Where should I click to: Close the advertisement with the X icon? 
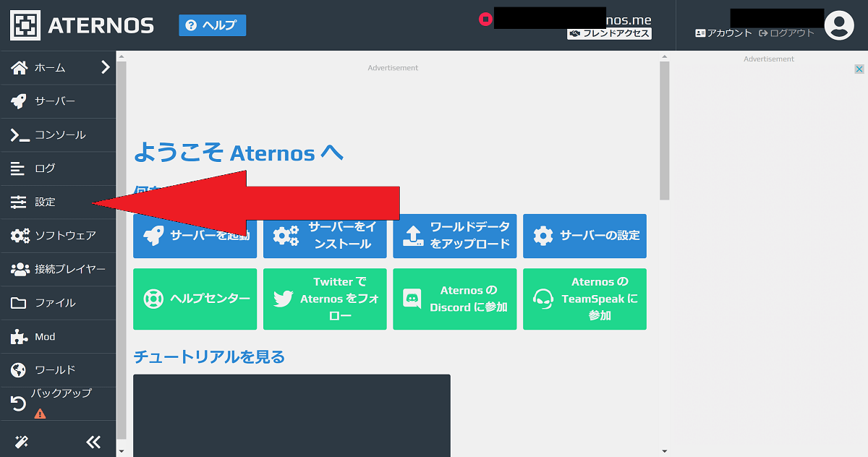(x=859, y=69)
